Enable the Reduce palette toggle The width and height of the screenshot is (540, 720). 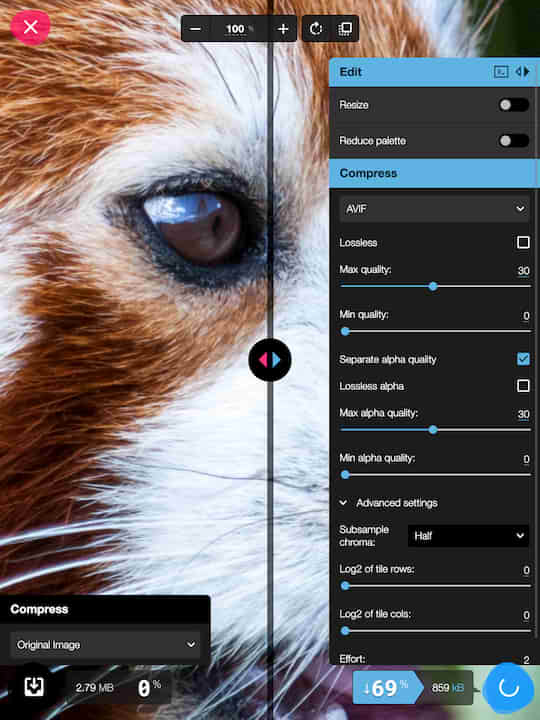point(514,141)
